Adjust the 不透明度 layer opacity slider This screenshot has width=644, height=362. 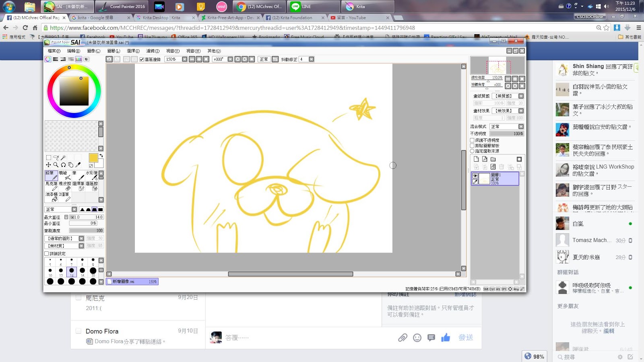pyautogui.click(x=507, y=134)
